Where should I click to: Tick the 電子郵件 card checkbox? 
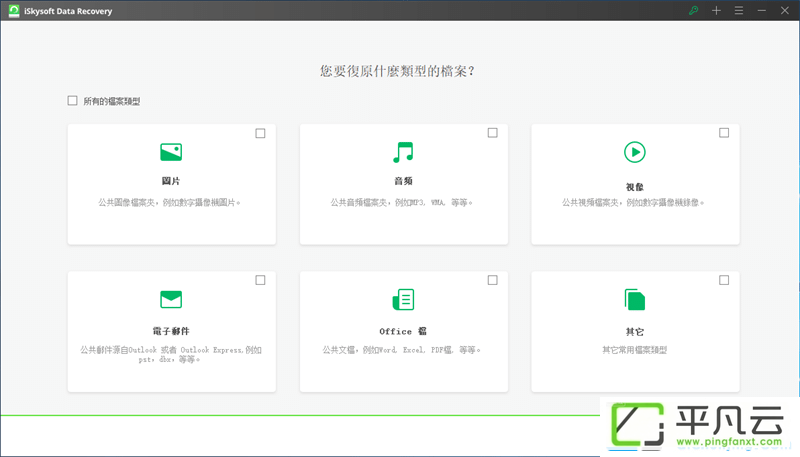point(260,280)
